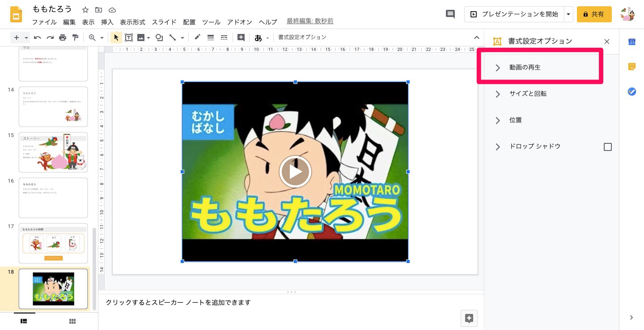Open Google Calendar side panel icon

[x=632, y=42]
